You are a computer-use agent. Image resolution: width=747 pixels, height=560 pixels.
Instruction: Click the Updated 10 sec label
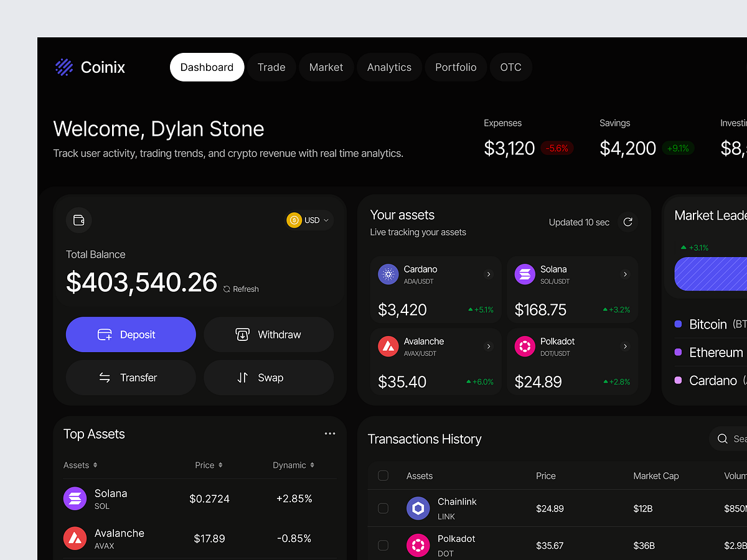tap(579, 222)
